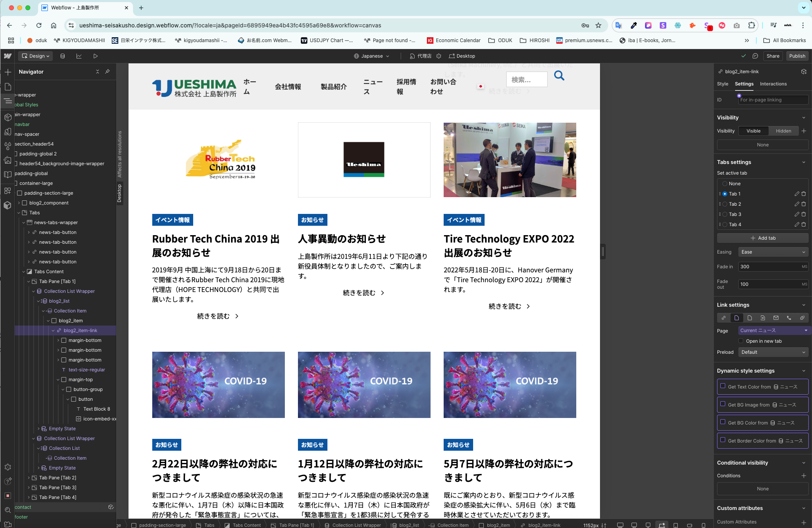The height and width of the screenshot is (528, 812).
Task: Collapse all Navigator items icon
Action: click(x=97, y=72)
